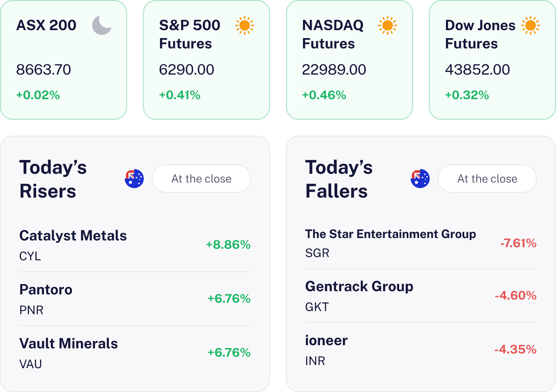Screen dimensions: 556x392
Task: Click the sun icon on NASDAQ Futures
Action: click(x=387, y=25)
